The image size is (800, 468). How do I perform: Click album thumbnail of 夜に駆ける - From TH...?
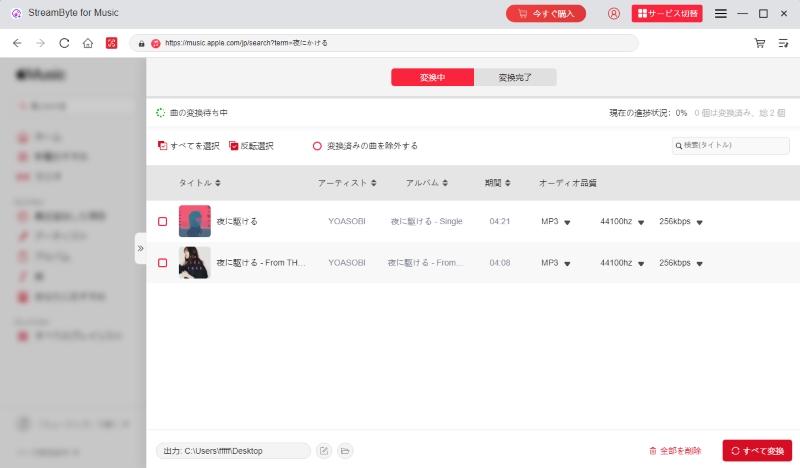tap(194, 262)
